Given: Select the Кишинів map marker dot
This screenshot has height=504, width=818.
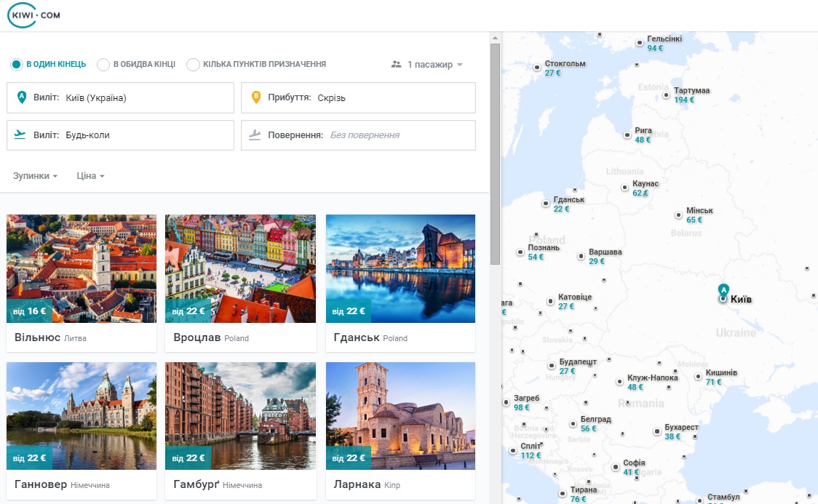Looking at the screenshot, I should [x=698, y=376].
